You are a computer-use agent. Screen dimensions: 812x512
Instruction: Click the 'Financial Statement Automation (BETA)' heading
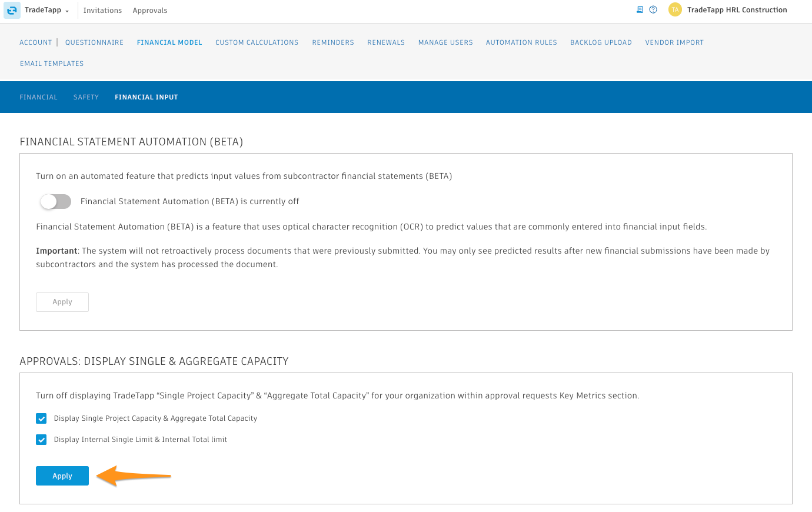click(x=131, y=142)
